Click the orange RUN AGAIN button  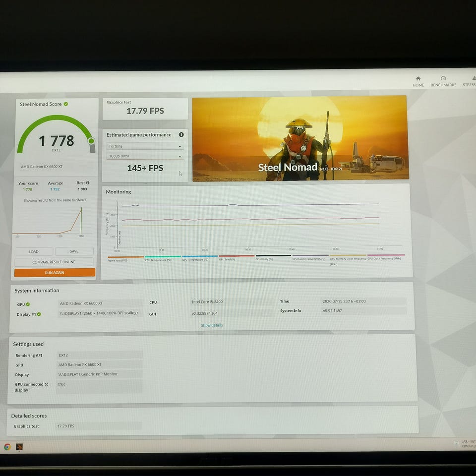tap(55, 272)
